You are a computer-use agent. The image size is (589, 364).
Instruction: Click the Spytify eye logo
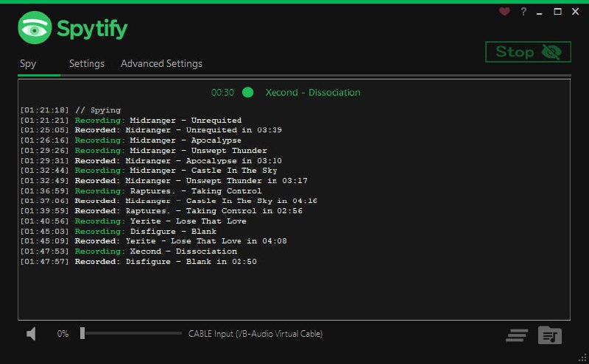(x=34, y=29)
